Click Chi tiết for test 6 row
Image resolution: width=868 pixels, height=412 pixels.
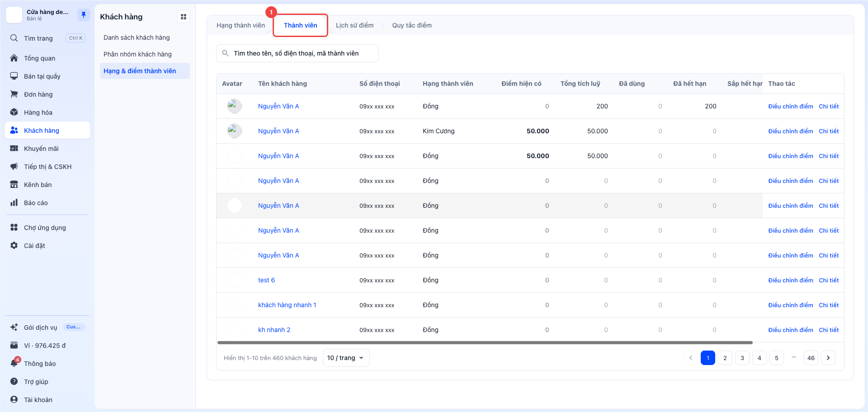pyautogui.click(x=829, y=280)
